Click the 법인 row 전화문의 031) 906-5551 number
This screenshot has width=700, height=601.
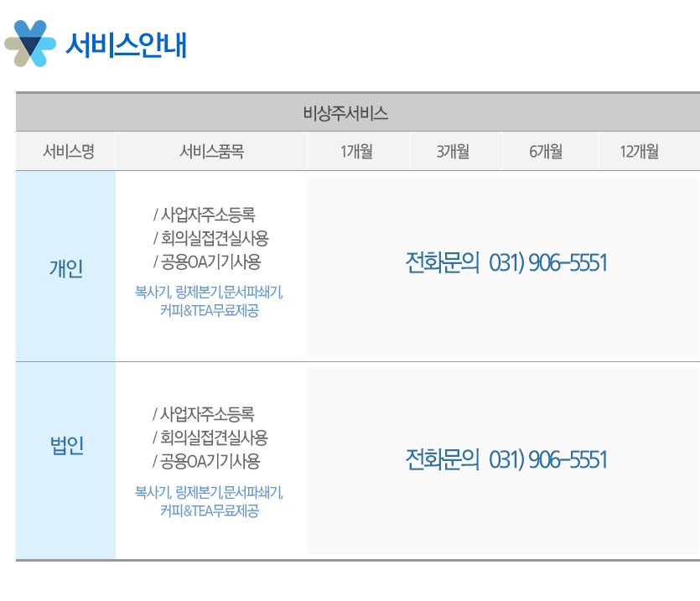(x=506, y=459)
